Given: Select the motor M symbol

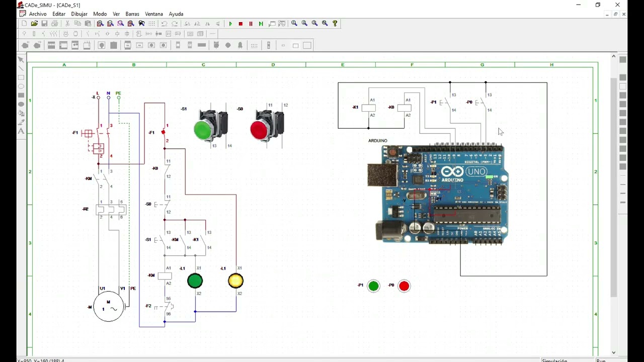Looking at the screenshot, I should (x=108, y=307).
